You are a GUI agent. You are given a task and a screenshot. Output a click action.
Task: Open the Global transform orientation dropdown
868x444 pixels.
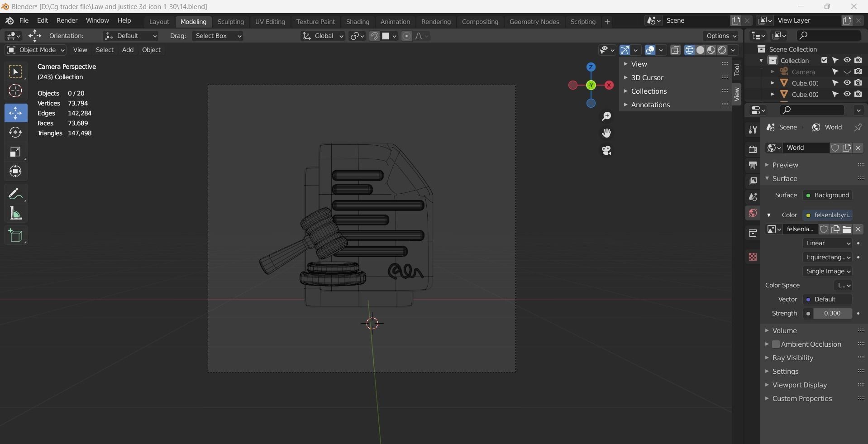(323, 36)
